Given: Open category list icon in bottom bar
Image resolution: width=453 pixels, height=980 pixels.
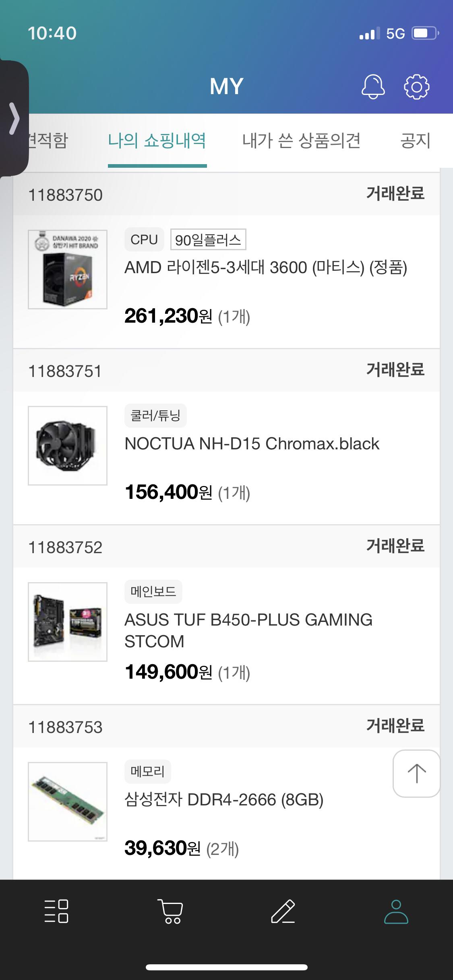Looking at the screenshot, I should 56,911.
